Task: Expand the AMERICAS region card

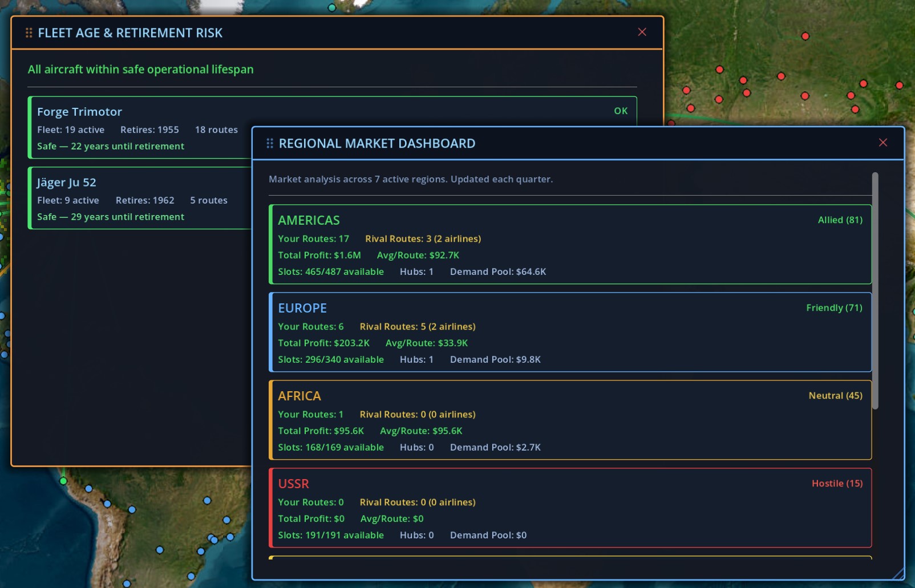Action: point(569,245)
